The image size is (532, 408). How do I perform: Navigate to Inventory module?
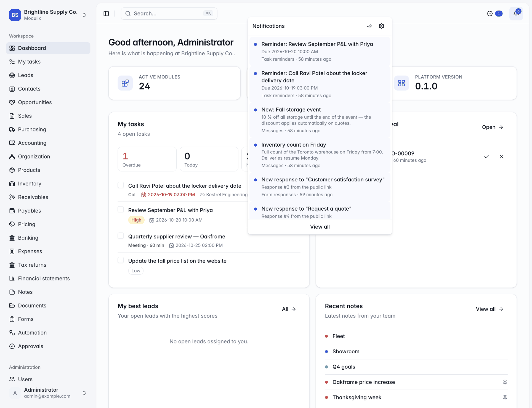click(48, 183)
